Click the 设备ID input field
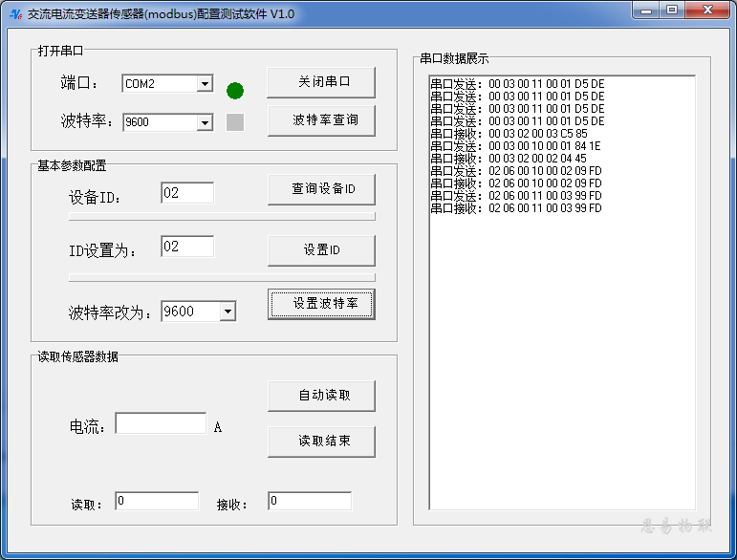Screen dimensions: 737x560 pyautogui.click(x=187, y=193)
